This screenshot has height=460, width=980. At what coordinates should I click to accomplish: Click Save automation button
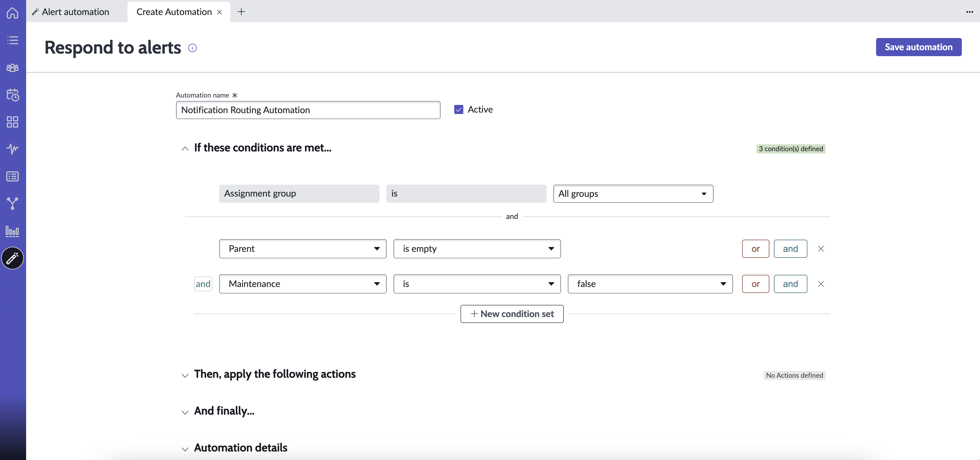tap(919, 47)
